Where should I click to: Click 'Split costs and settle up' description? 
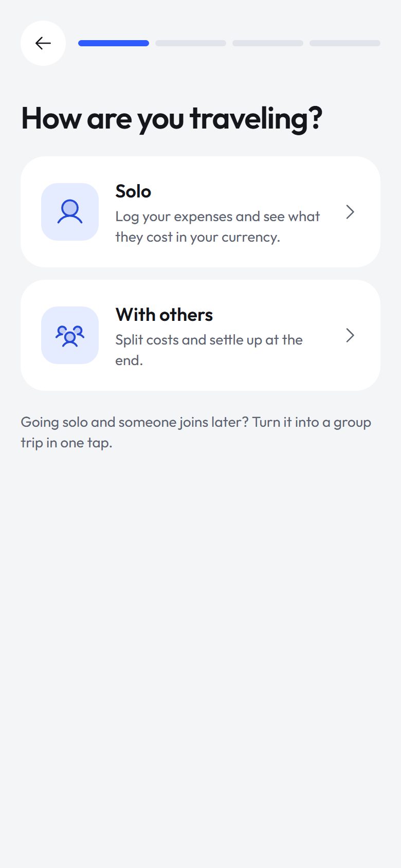[x=209, y=350]
